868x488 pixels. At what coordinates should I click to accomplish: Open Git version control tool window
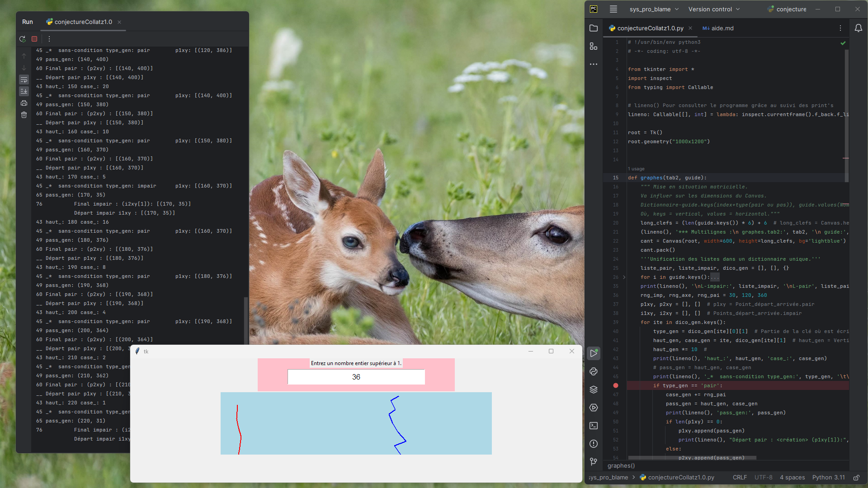pos(594,461)
